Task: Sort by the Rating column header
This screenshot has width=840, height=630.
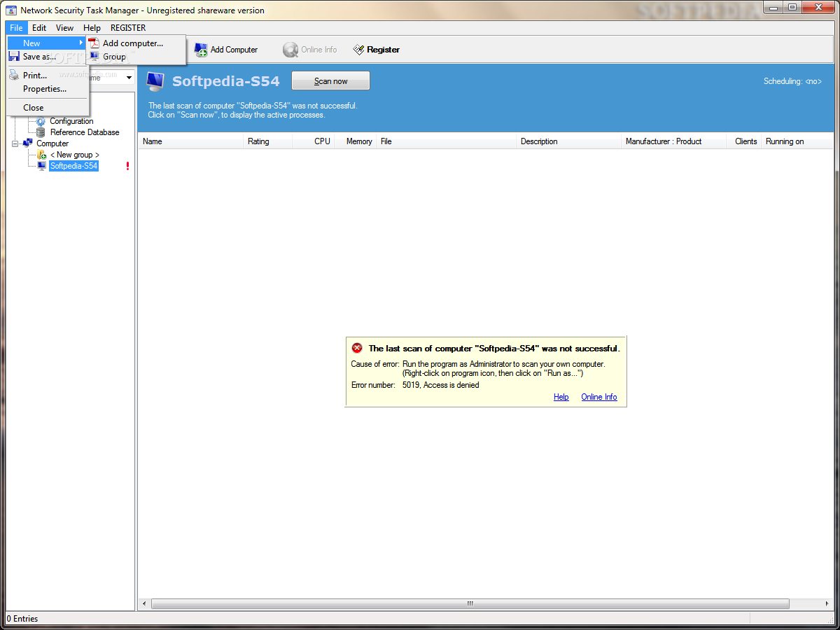Action: tap(267, 141)
